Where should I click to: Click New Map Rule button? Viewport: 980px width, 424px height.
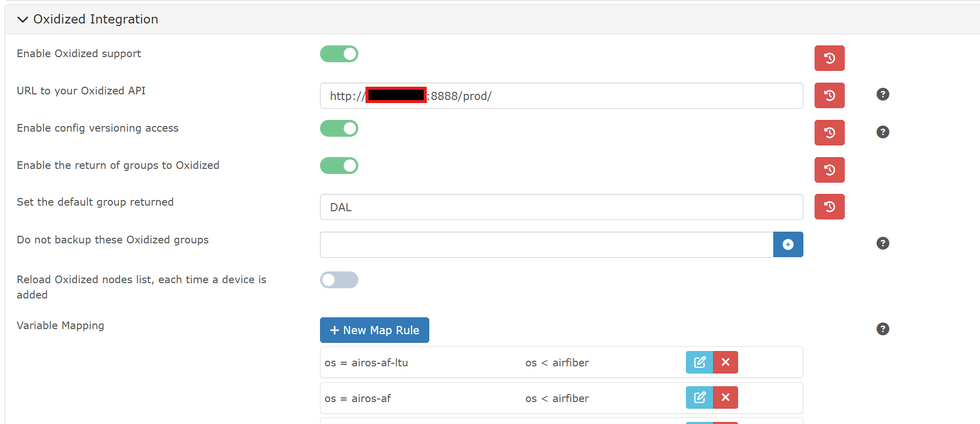tap(374, 330)
